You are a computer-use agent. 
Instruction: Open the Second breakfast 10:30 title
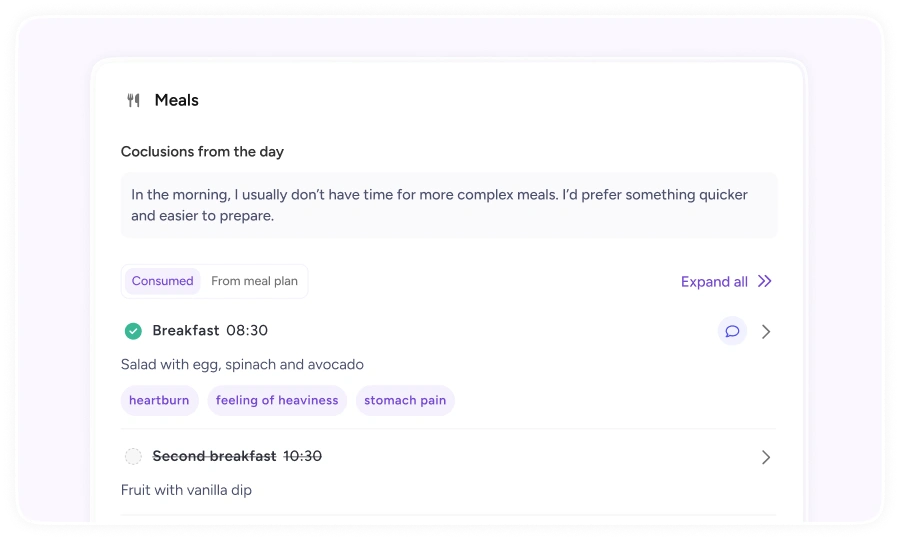click(237, 456)
